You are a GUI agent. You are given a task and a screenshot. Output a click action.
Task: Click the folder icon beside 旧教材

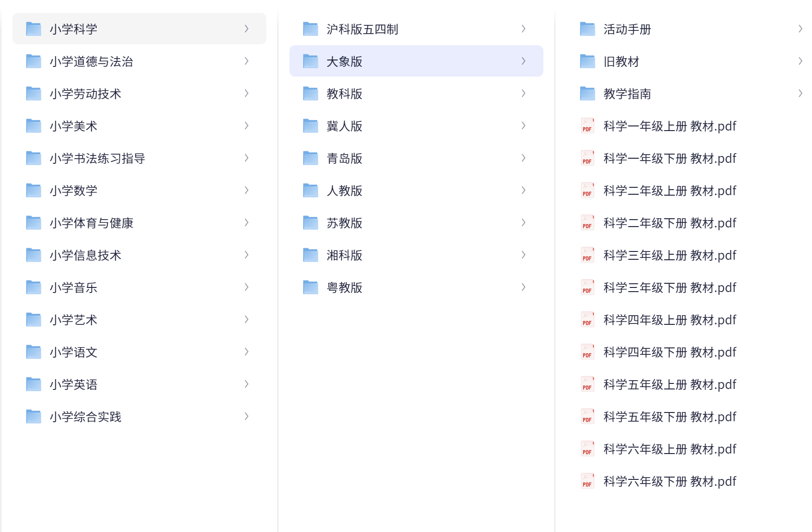pyautogui.click(x=588, y=61)
